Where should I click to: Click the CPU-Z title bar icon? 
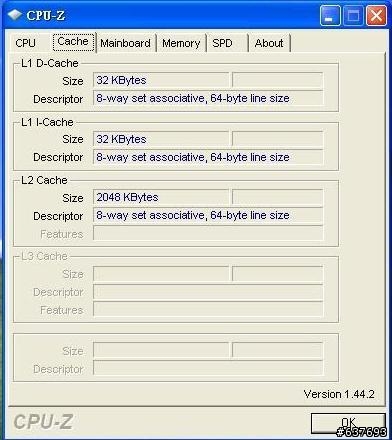click(x=15, y=15)
